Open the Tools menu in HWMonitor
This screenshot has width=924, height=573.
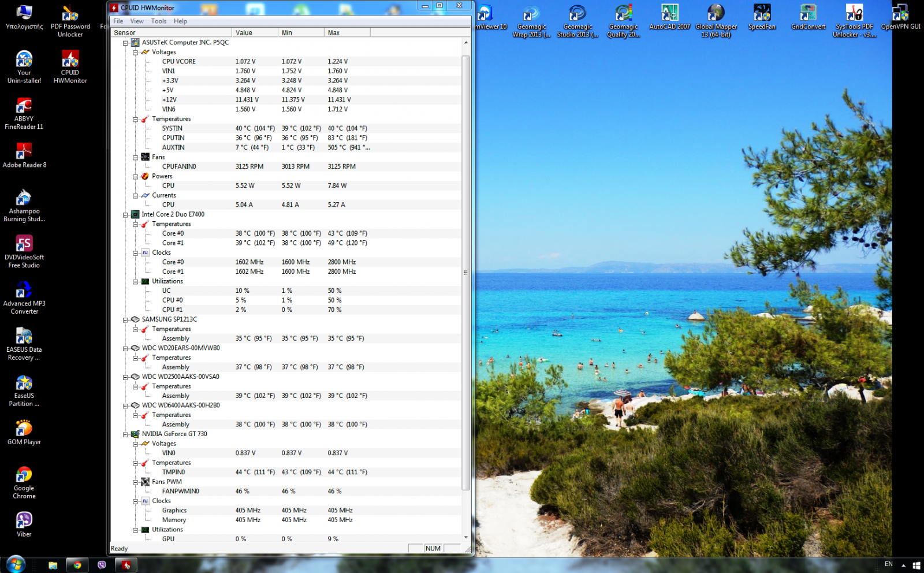click(x=159, y=21)
